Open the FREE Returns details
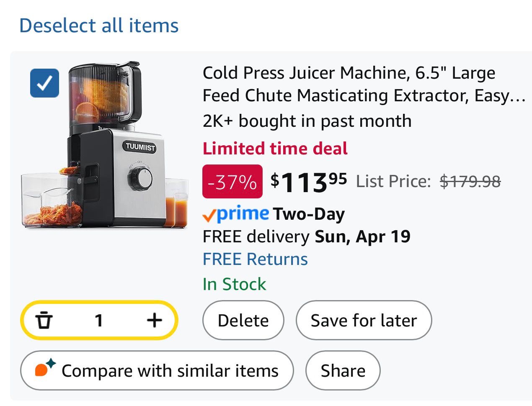The height and width of the screenshot is (406, 532). 255,259
